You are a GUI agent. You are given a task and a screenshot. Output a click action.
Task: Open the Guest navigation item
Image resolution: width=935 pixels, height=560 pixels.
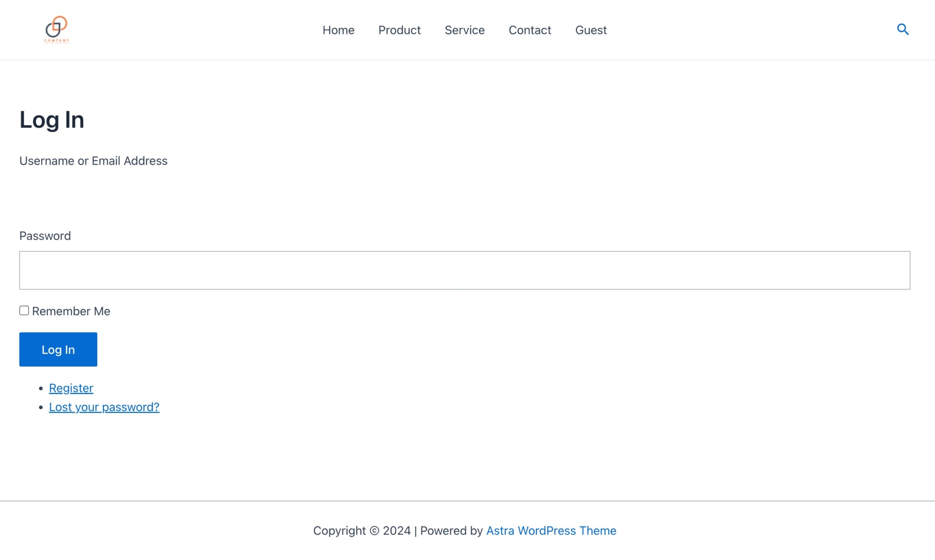(x=591, y=30)
